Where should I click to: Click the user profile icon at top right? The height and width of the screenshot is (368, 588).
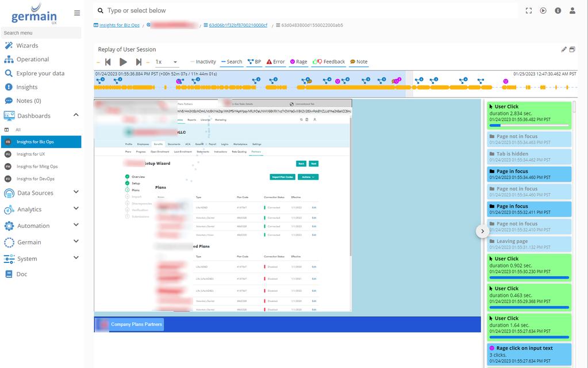point(571,10)
